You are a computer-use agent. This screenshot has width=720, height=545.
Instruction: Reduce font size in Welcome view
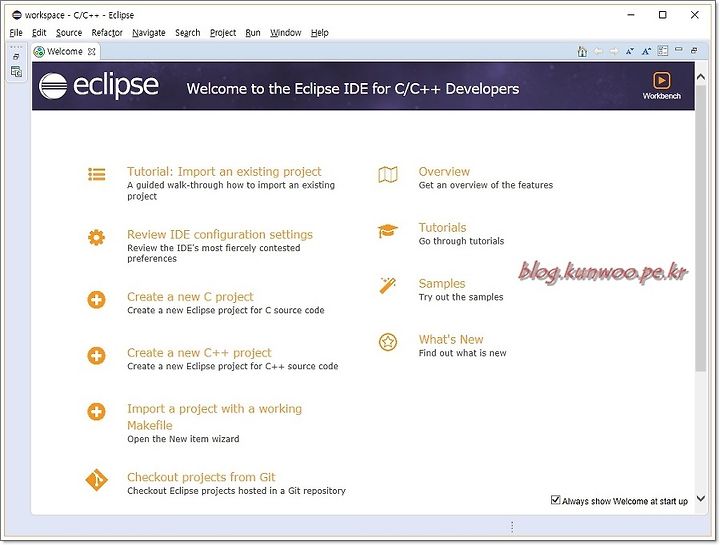point(630,51)
